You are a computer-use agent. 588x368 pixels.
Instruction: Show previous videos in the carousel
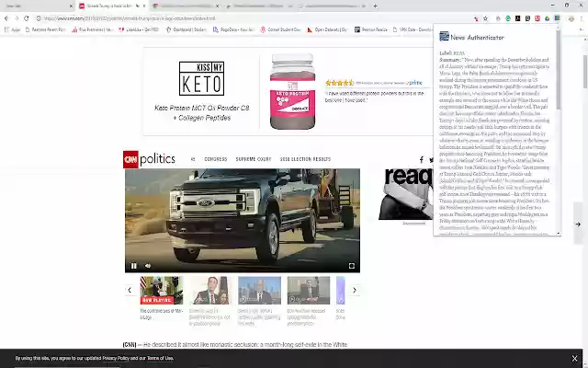pos(130,290)
